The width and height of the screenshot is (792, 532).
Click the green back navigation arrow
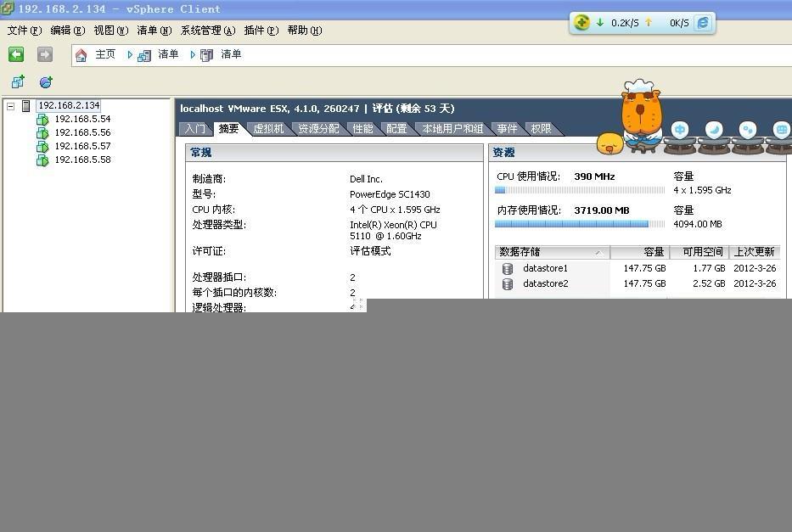click(16, 54)
